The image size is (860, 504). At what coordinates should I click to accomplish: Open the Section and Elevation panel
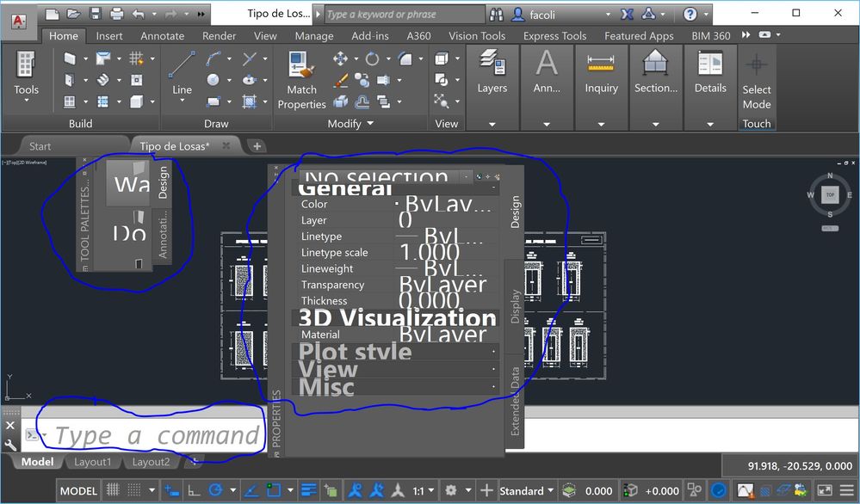point(655,72)
